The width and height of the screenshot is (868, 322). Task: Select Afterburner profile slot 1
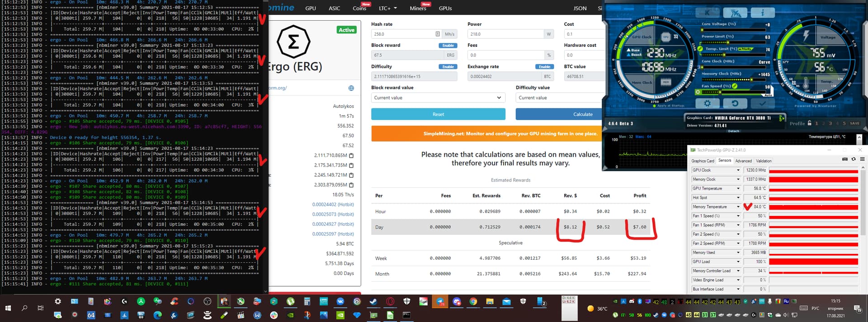point(816,123)
